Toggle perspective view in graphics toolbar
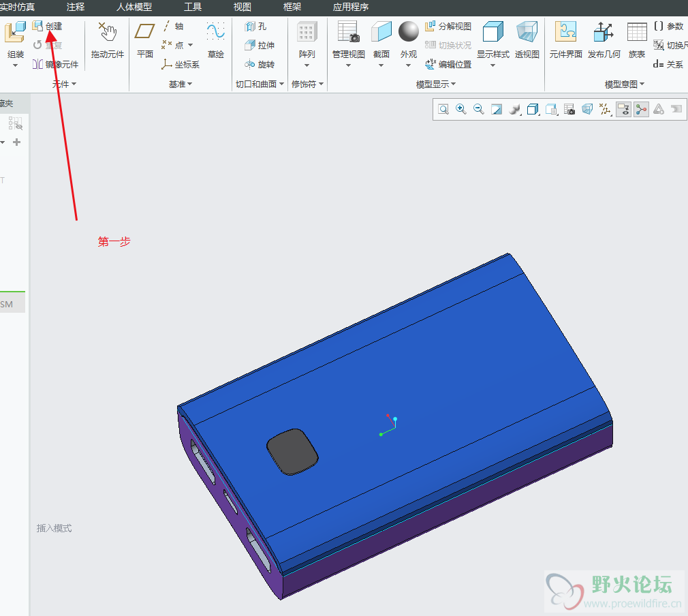688x616 pixels. (x=587, y=109)
